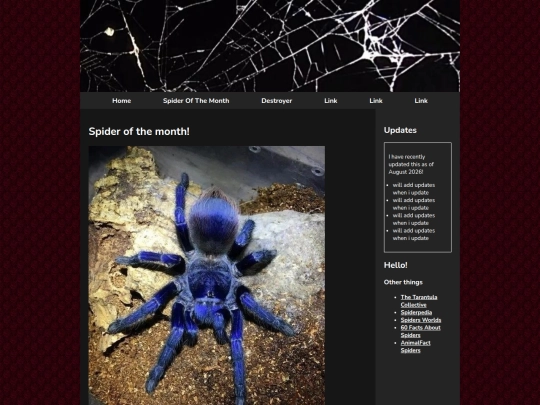
Task: Click the last 'Link' nav item
Action: tap(421, 101)
